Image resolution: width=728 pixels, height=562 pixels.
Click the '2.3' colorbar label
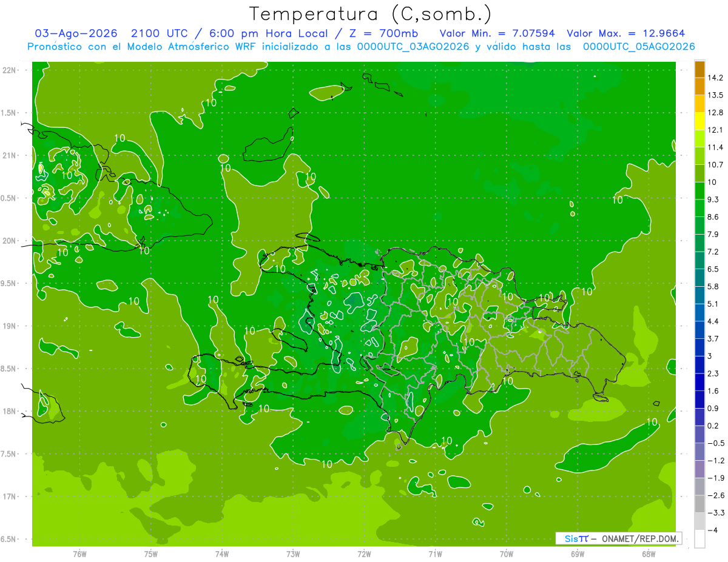tap(713, 373)
